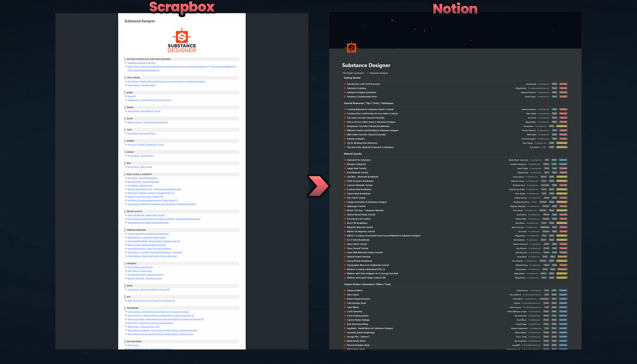Click the icon beside Cypress Bark Breakdown

pyautogui.click(x=344, y=193)
